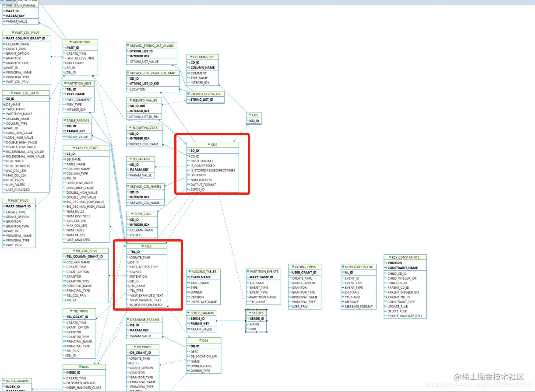
Task: Click the table icon beside PART_PRIVS title
Action: coord(9,201)
